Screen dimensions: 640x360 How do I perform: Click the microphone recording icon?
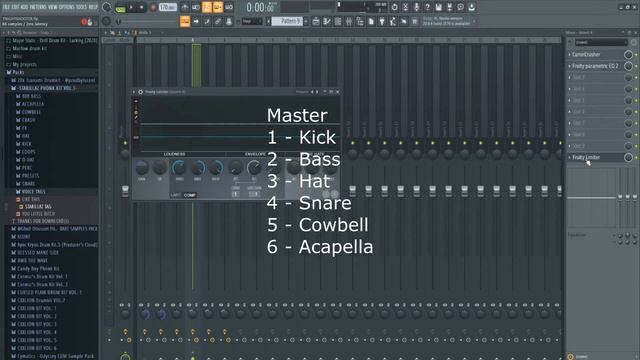[416, 7]
